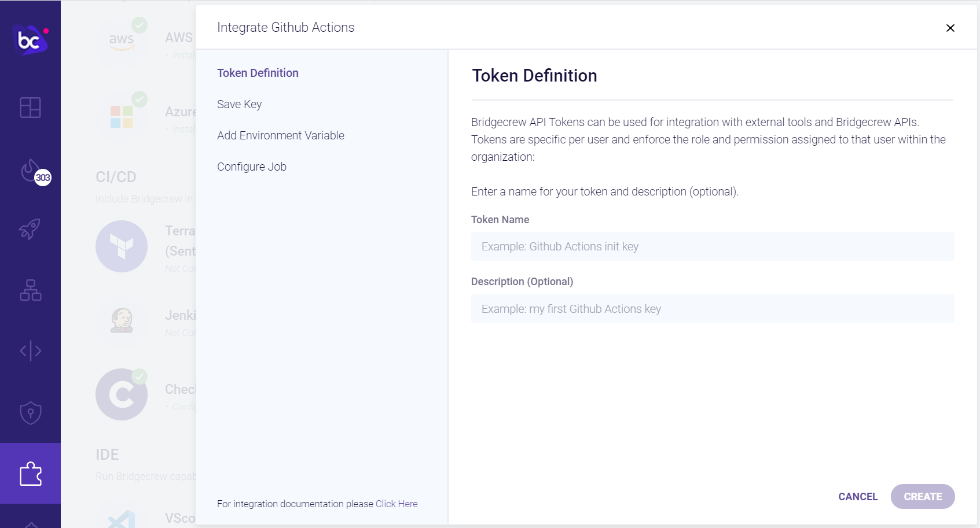Image resolution: width=980 pixels, height=528 pixels.
Task: Open the rocket icon in sidebar
Action: point(30,229)
